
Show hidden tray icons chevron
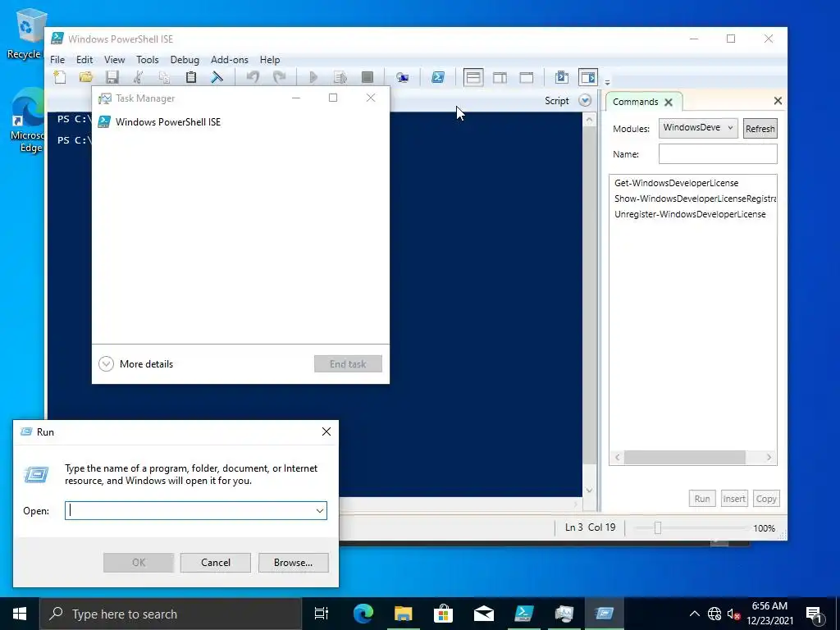coord(694,614)
